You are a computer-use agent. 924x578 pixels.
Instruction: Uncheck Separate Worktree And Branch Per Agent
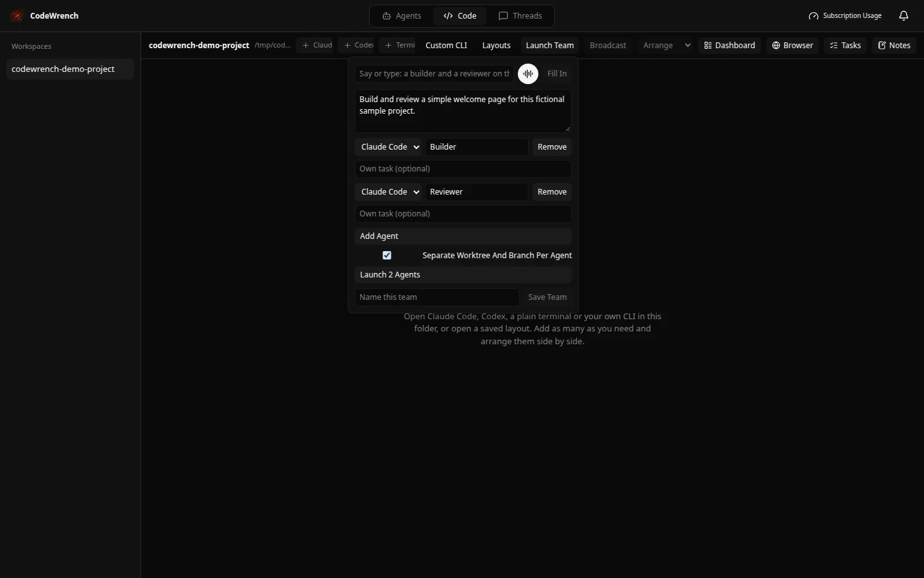(387, 256)
